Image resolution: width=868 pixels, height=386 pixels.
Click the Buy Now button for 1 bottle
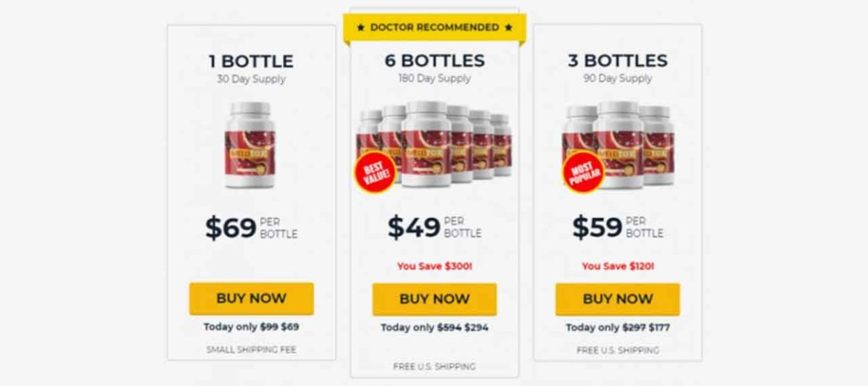click(x=251, y=298)
